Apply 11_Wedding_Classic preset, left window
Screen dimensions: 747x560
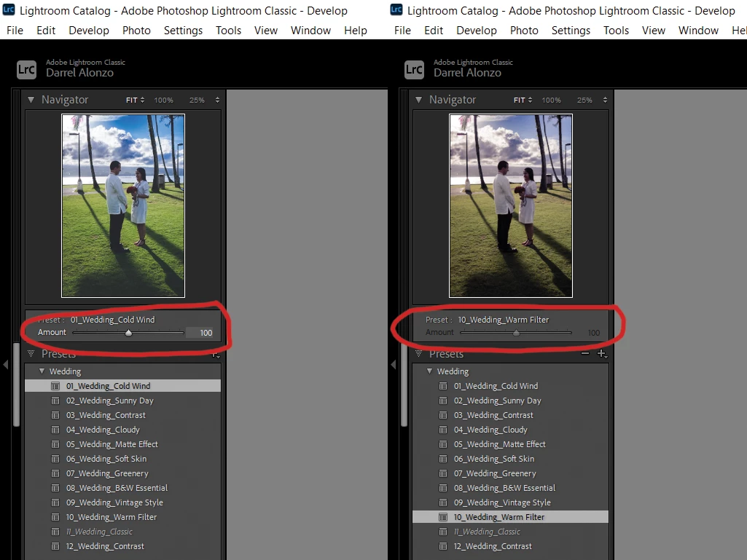tap(122, 532)
